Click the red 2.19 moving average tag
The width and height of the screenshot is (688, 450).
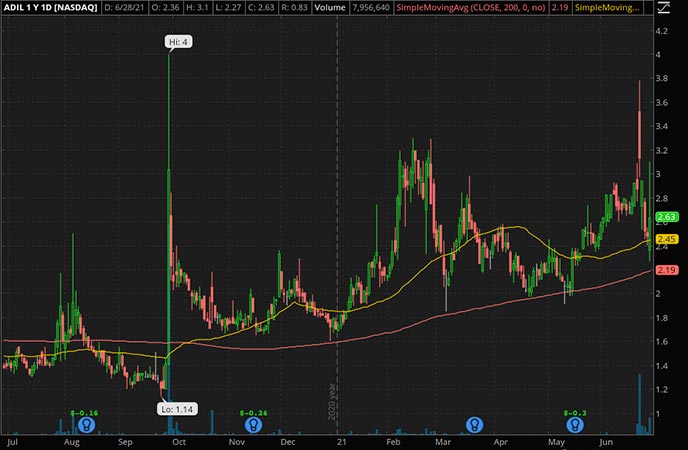tap(666, 270)
